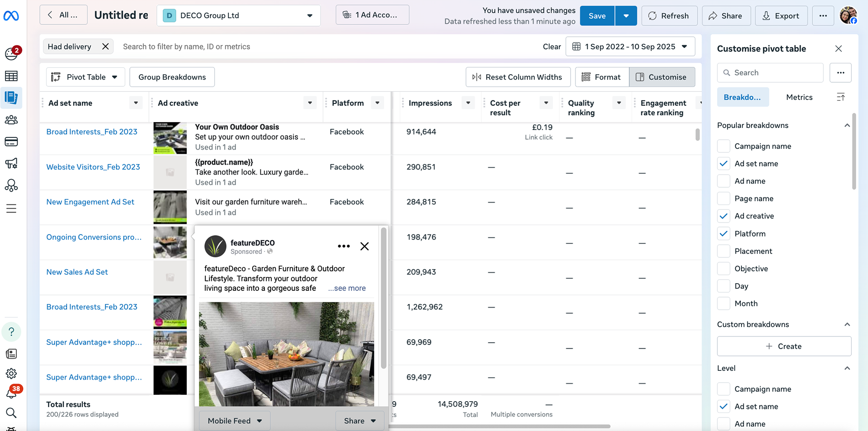Image resolution: width=868 pixels, height=431 pixels.
Task: Click the garden furniture image in ad preview
Action: (x=287, y=354)
